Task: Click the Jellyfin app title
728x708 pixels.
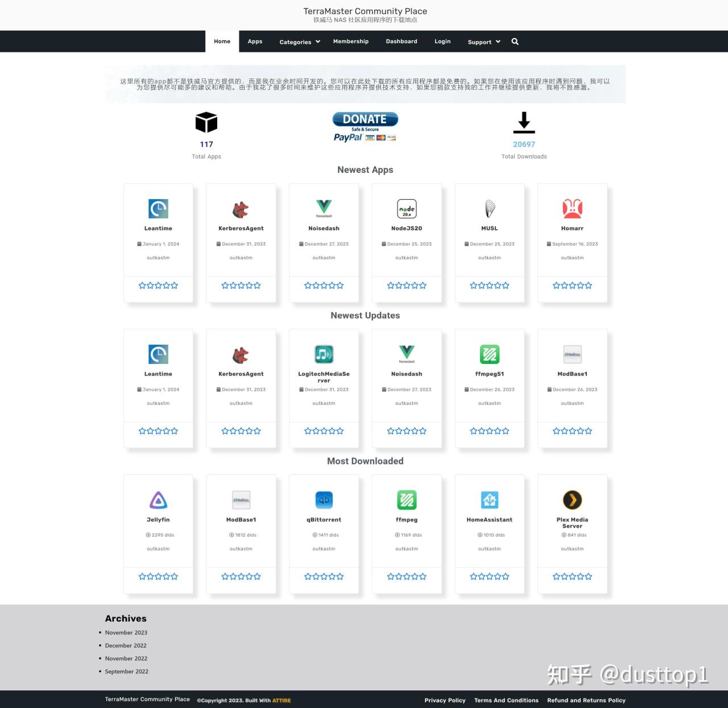Action: (x=158, y=520)
